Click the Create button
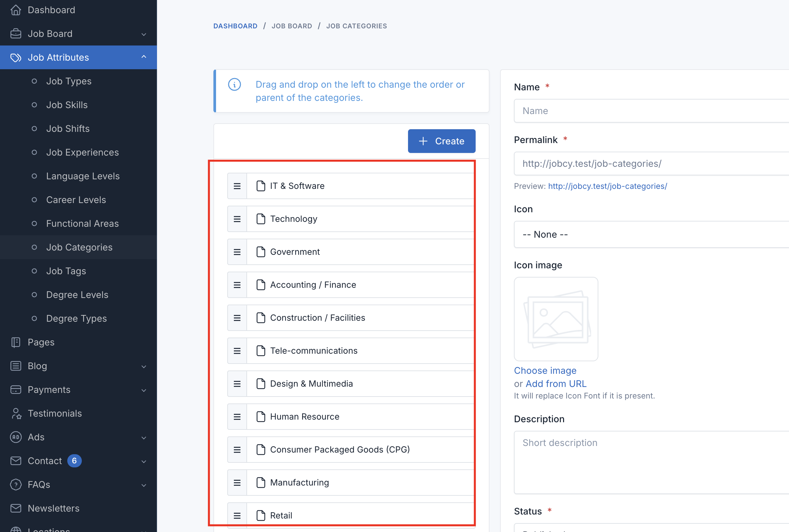The height and width of the screenshot is (532, 789). [441, 141]
